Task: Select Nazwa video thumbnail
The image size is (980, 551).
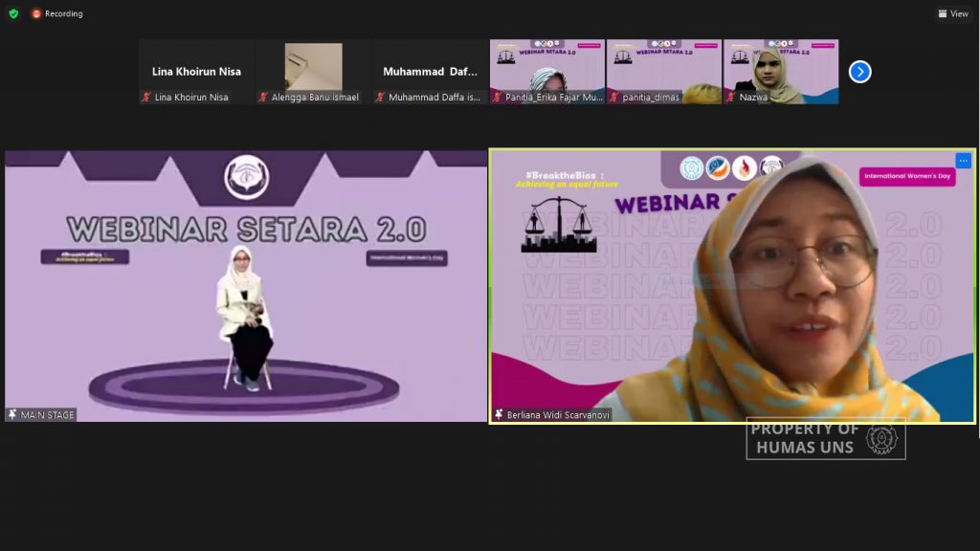Action: tap(781, 72)
